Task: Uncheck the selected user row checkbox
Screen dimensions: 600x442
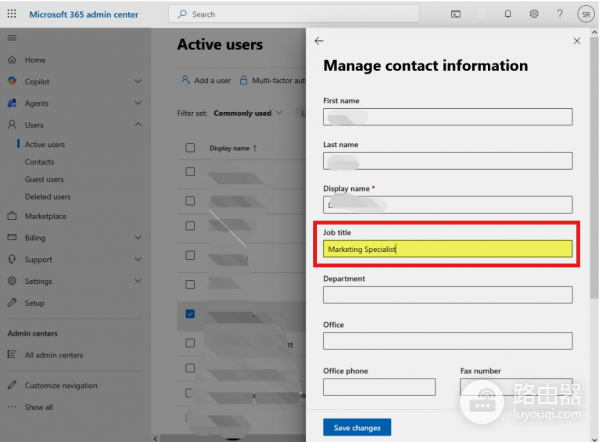Action: 190,314
